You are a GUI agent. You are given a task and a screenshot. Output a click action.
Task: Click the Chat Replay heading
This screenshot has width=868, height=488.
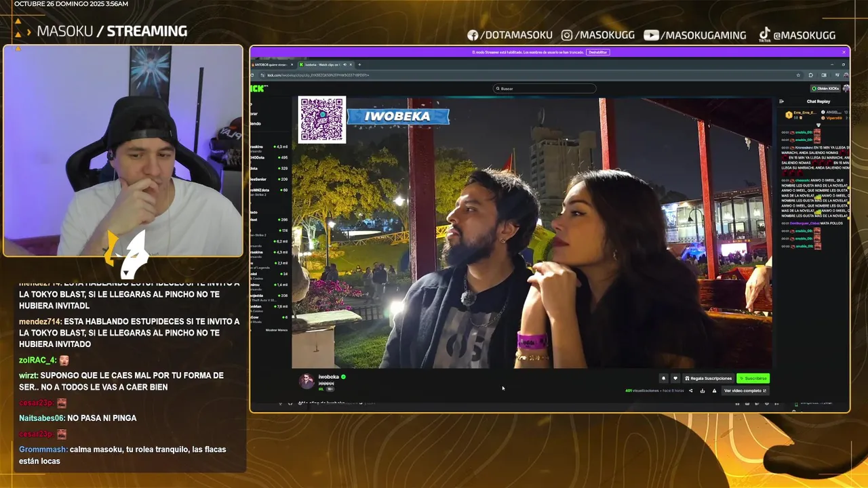pos(818,102)
